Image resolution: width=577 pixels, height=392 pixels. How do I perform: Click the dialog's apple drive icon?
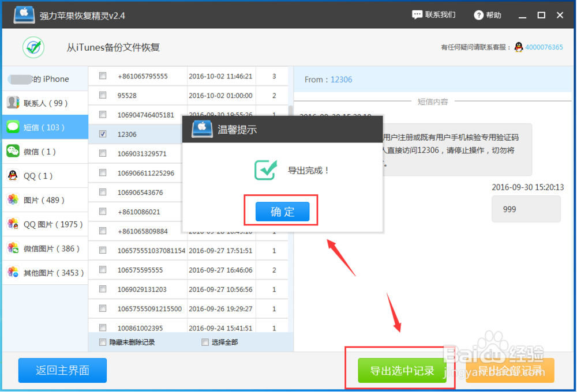click(x=202, y=129)
